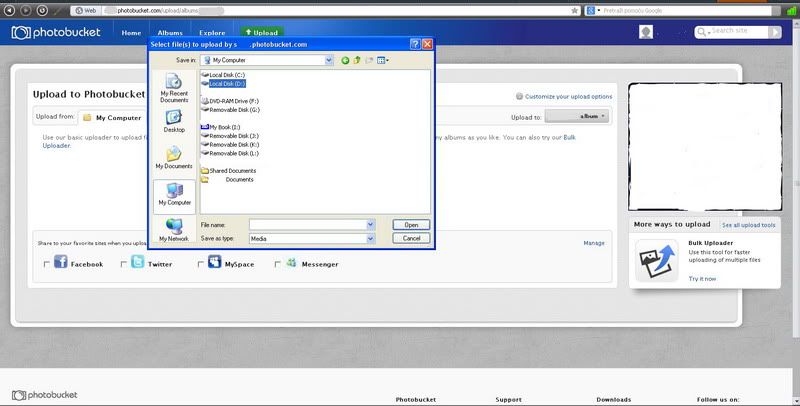Click the green Upload tab

262,32
